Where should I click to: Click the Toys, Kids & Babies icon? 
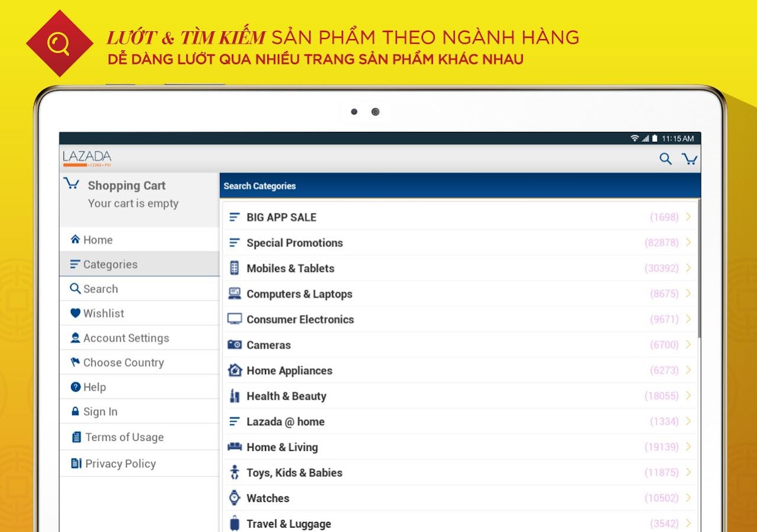pos(234,472)
